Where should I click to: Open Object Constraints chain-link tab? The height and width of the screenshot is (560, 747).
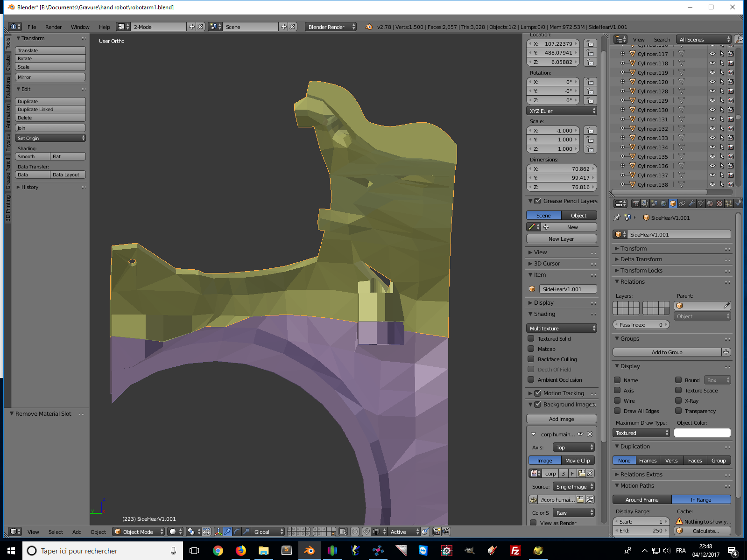coord(682,203)
